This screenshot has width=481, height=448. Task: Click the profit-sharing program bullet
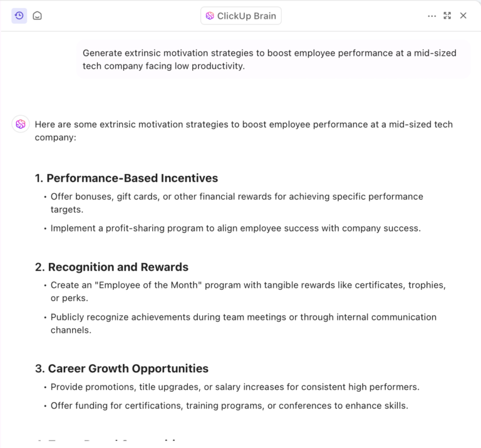pyautogui.click(x=235, y=228)
